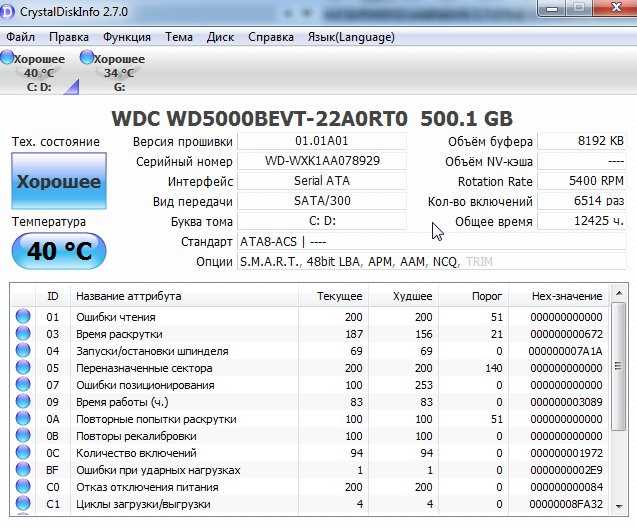Click the Текущее column header
Screen dimensions: 637x527
click(x=334, y=296)
